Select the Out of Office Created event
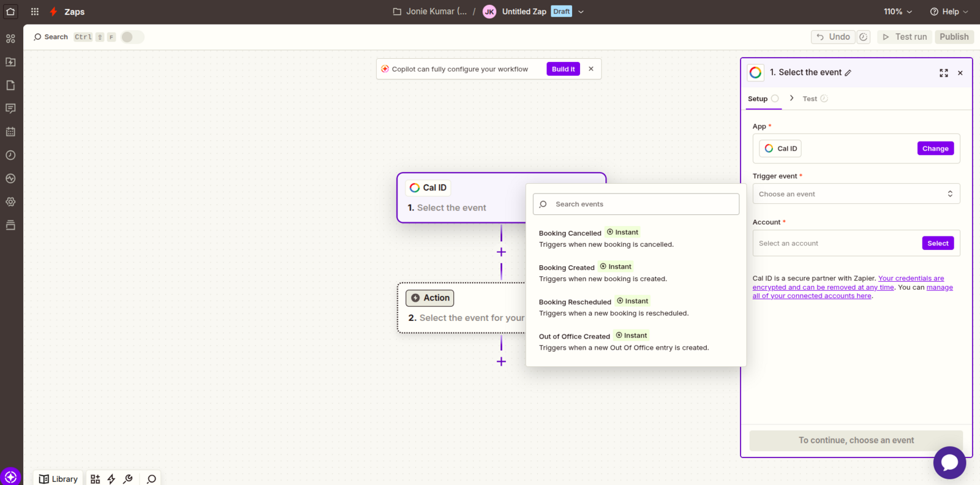This screenshot has width=980, height=485. (635, 341)
